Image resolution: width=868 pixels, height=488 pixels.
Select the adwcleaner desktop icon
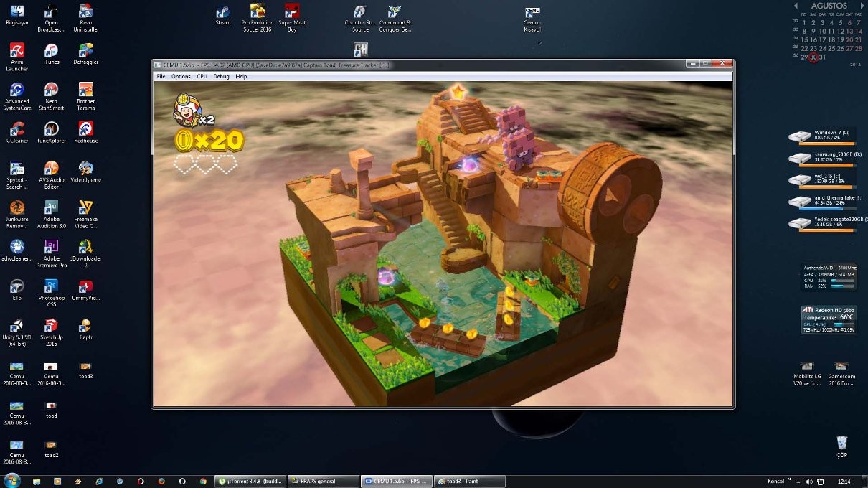[17, 250]
